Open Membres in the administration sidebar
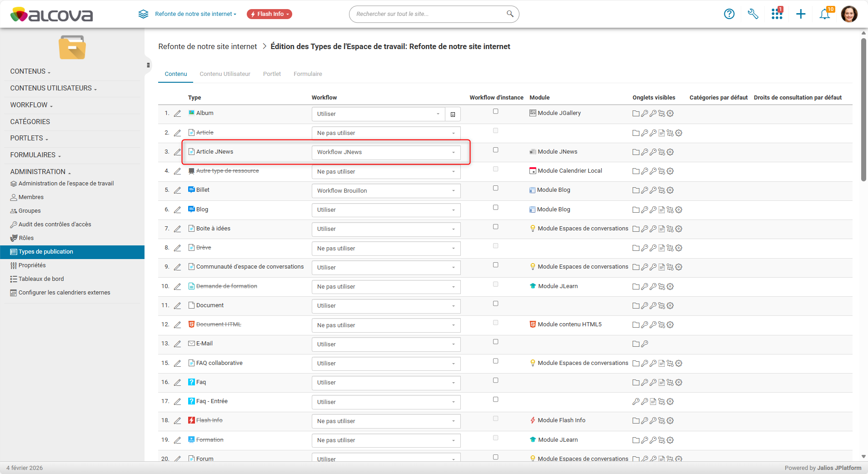This screenshot has width=868, height=474. click(31, 197)
